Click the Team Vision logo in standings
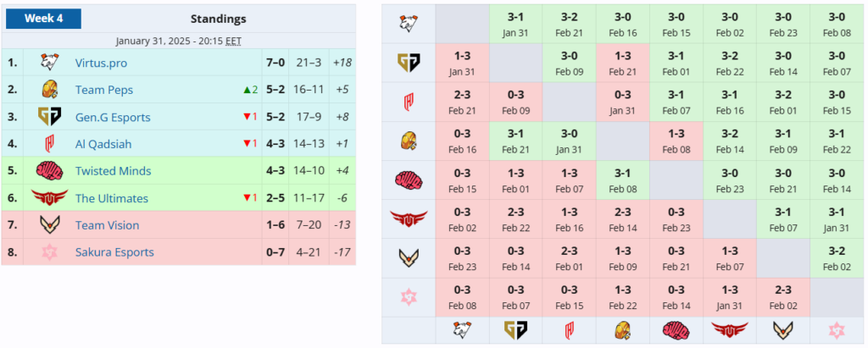The image size is (868, 348). pos(49,224)
